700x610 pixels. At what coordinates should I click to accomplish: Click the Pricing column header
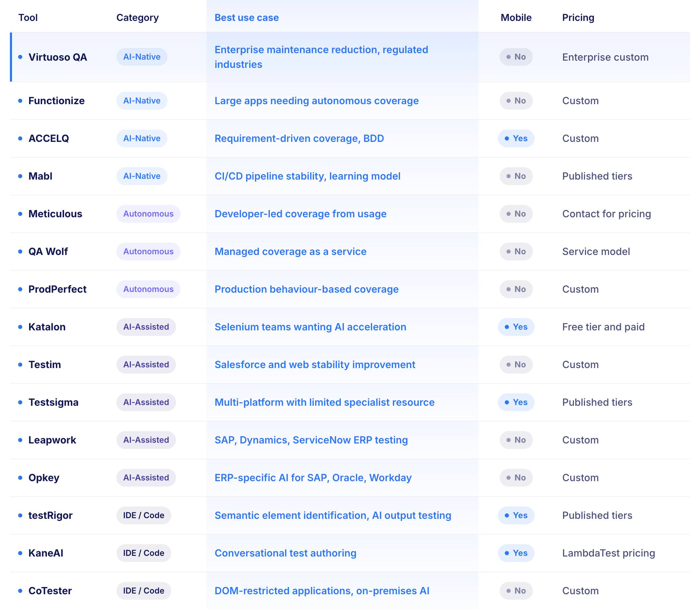point(578,17)
